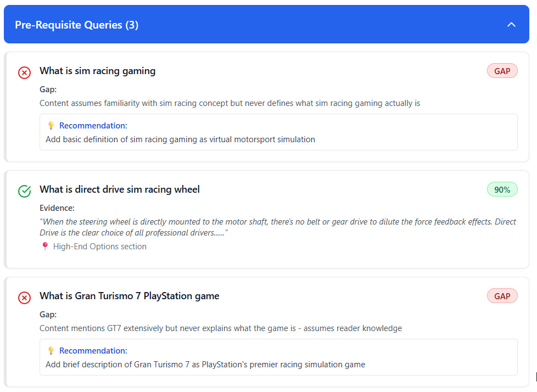The height and width of the screenshot is (392, 537).
Task: Click the 90% score badge
Action: point(502,189)
